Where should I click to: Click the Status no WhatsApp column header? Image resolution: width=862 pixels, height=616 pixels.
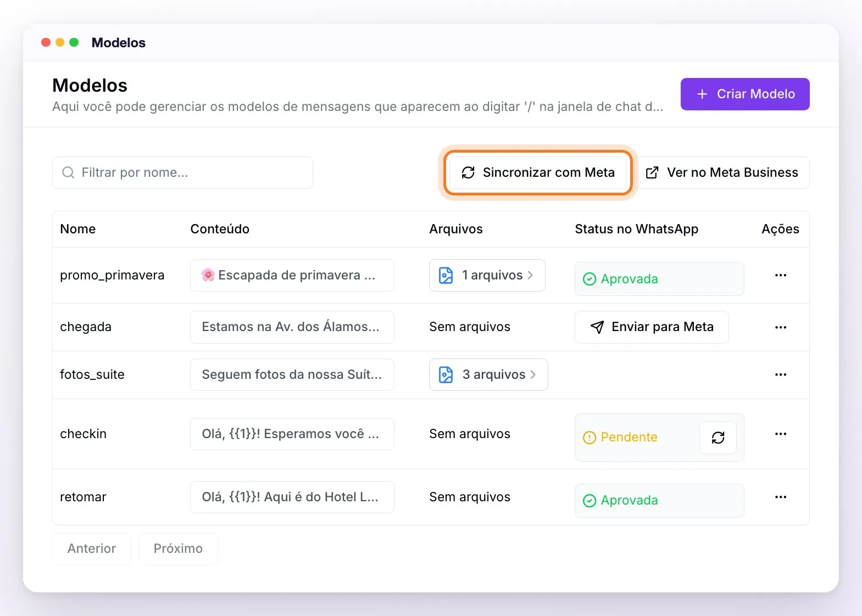tap(637, 229)
